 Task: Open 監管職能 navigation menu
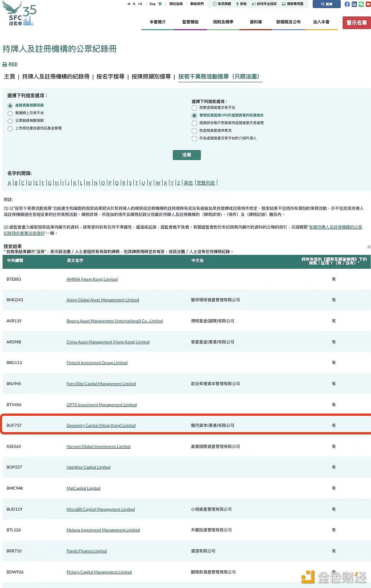pos(190,22)
